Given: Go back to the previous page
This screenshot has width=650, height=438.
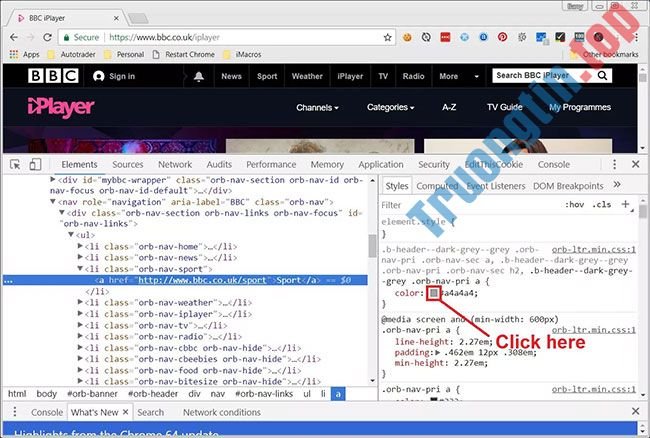Looking at the screenshot, I should [14, 36].
